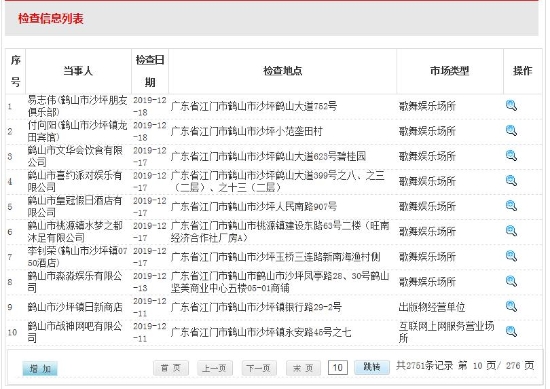Select party name 付向阳(鹤山市沙坪镇龙田宾馆)
Viewport: 550px width, 389px height.
coord(77,131)
